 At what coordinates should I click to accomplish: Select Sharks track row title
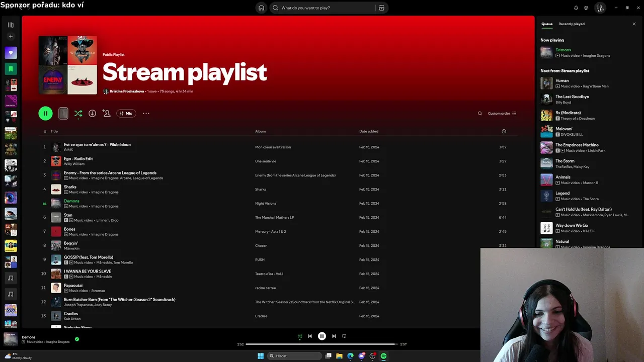coord(70,187)
